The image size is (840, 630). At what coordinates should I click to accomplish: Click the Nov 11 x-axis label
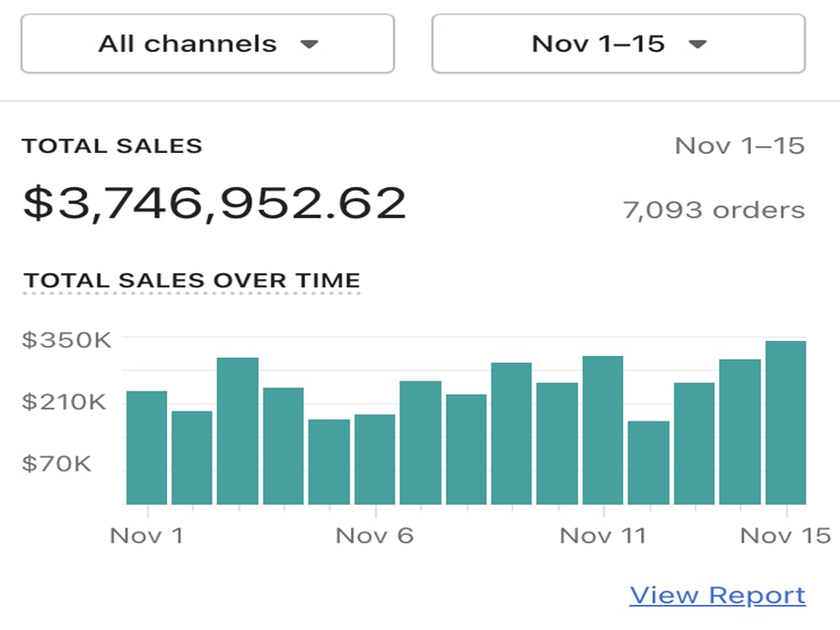pos(602,536)
